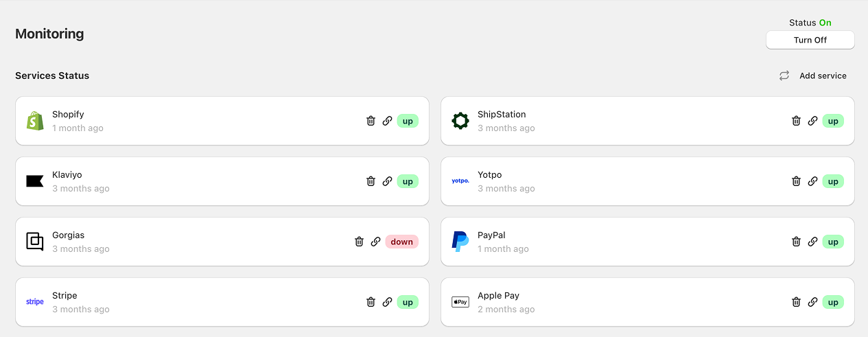This screenshot has width=868, height=337.
Task: Open the Shopify service link
Action: pos(387,121)
